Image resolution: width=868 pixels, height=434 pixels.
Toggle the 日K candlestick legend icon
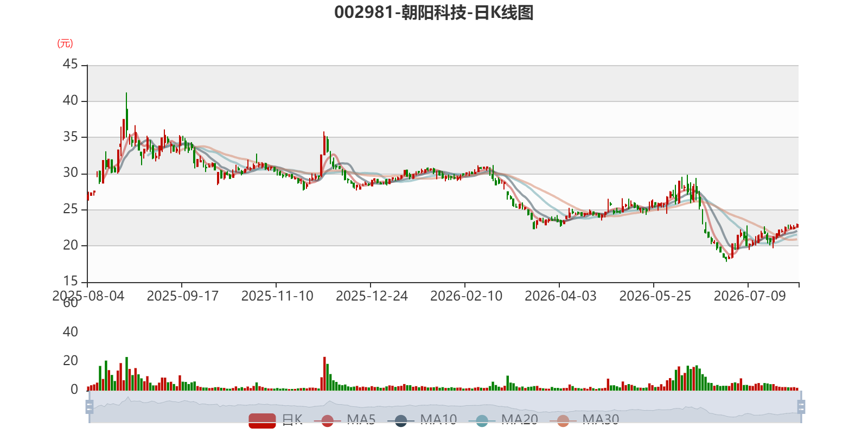[262, 420]
